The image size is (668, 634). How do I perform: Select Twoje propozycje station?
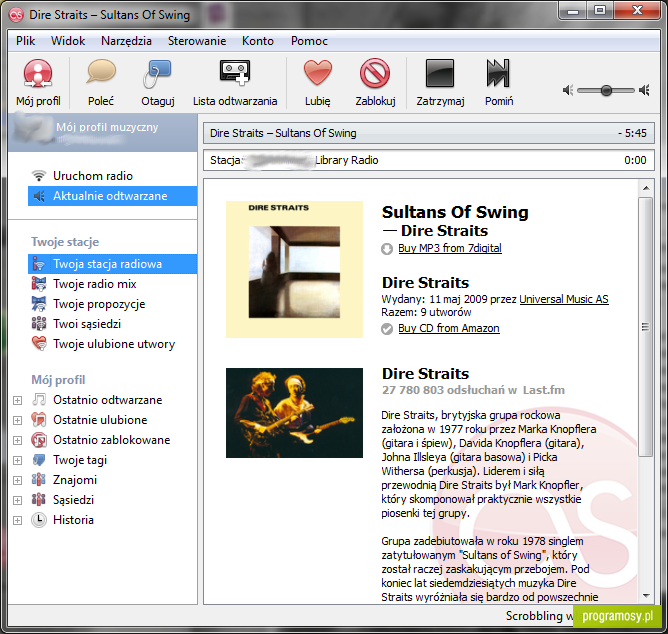point(112,304)
